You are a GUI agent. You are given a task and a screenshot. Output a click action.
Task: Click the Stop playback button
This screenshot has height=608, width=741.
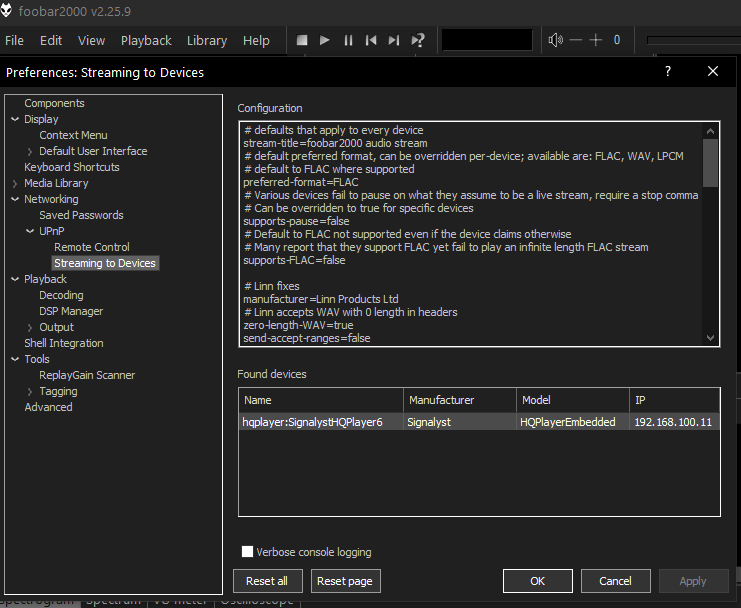tap(302, 41)
